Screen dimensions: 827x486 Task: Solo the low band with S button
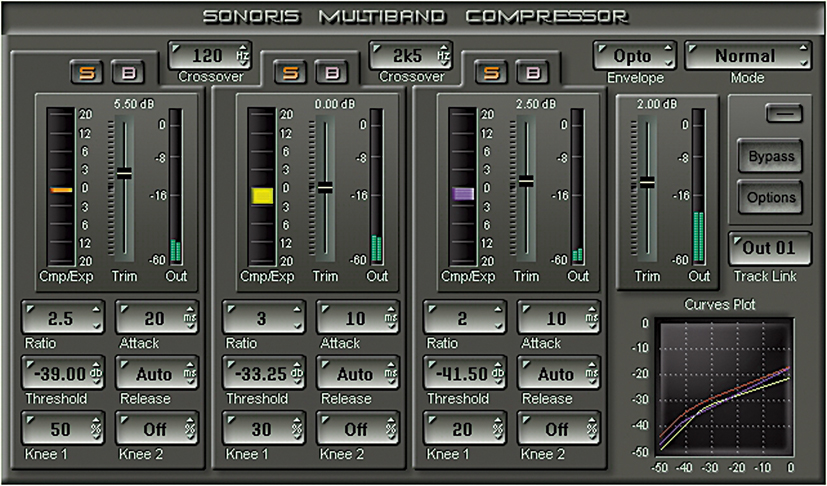tap(88, 73)
